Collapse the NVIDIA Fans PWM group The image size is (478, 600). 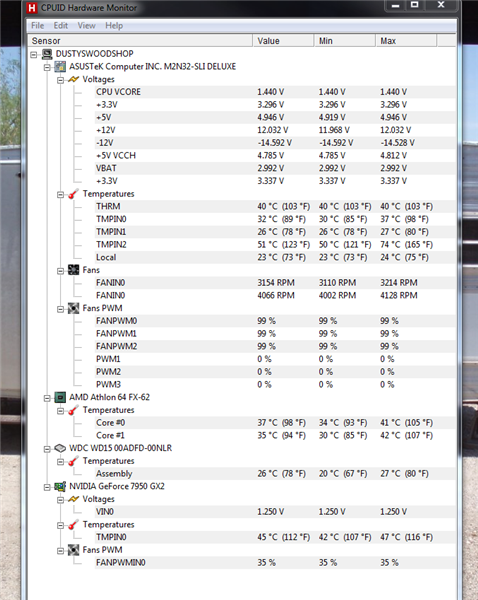[x=60, y=551]
